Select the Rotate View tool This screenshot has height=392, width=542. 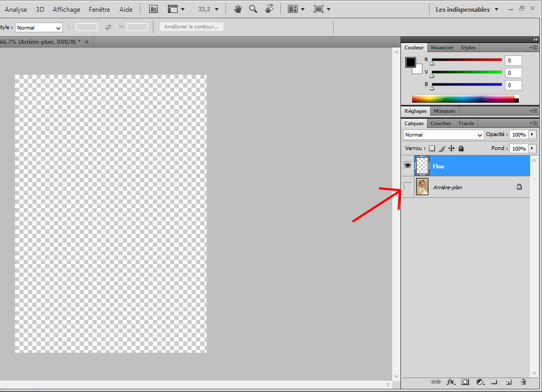270,9
